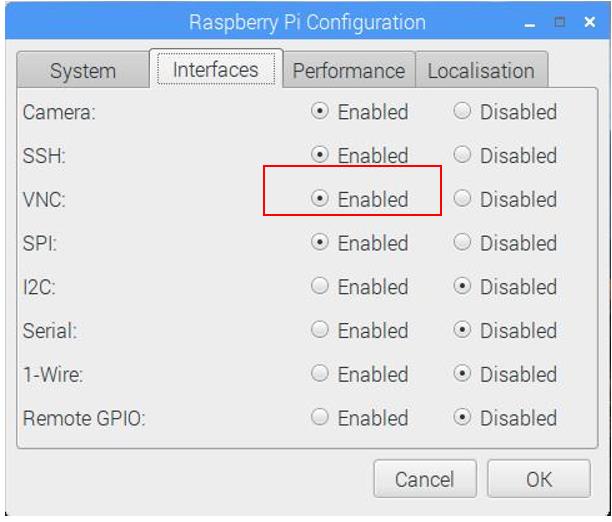612x522 pixels.
Task: Choose Enabled for SSH
Action: [320, 156]
